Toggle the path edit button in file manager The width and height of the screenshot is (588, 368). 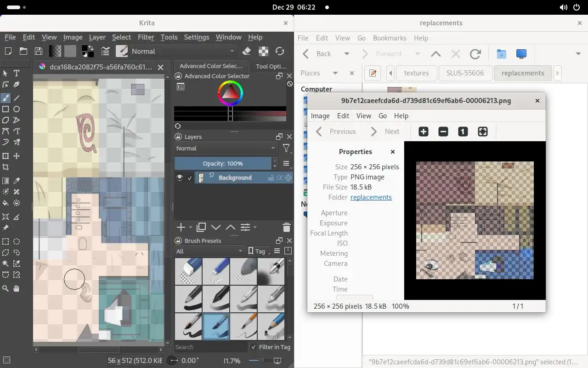373,73
